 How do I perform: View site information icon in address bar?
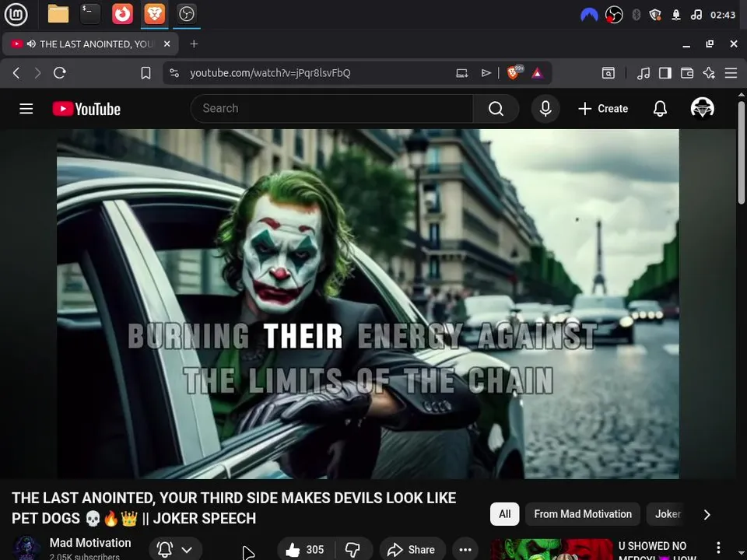pos(174,73)
